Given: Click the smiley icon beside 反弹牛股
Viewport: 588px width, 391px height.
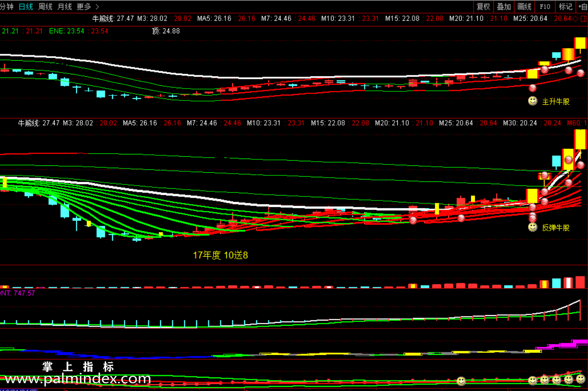Looking at the screenshot, I should pos(533,227).
